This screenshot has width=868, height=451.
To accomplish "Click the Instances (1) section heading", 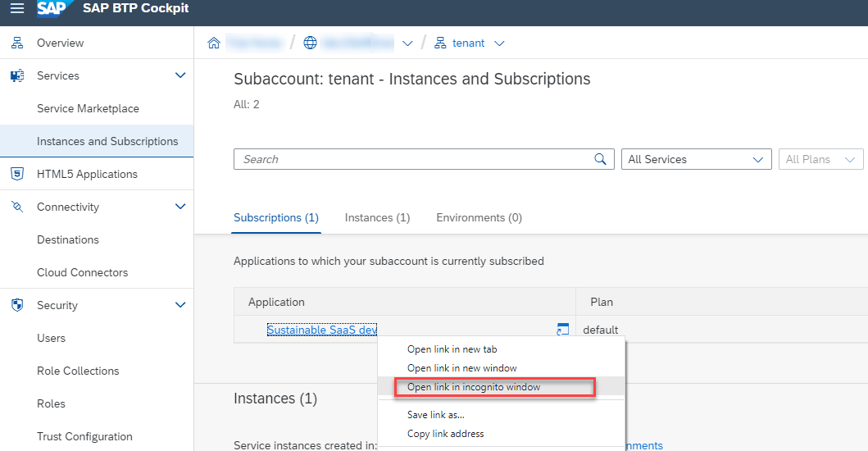I will pyautogui.click(x=275, y=399).
